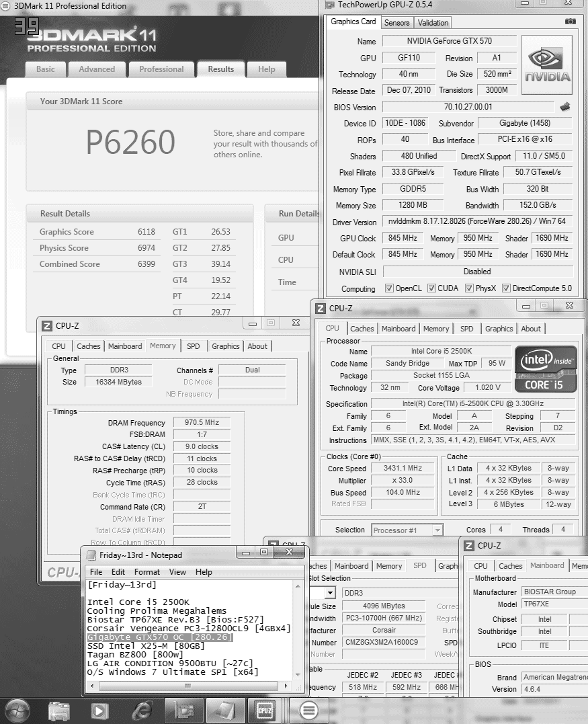The width and height of the screenshot is (588, 724).
Task: Switch to Notepad via its taskbar icon
Action: (224, 711)
